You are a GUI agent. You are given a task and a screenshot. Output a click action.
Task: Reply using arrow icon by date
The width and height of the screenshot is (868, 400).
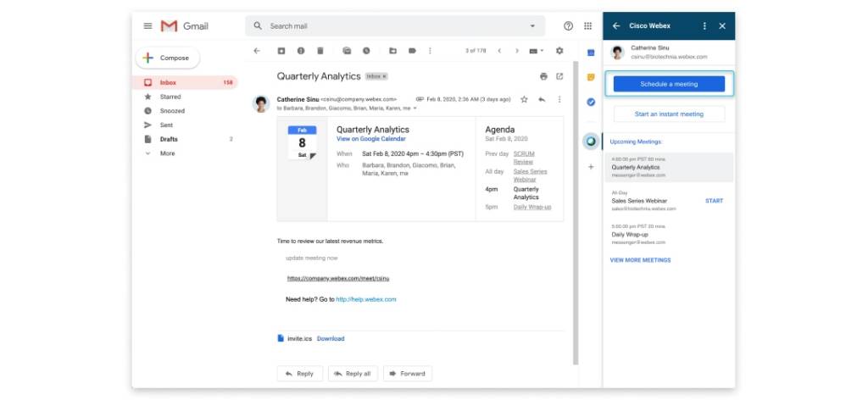tap(542, 100)
